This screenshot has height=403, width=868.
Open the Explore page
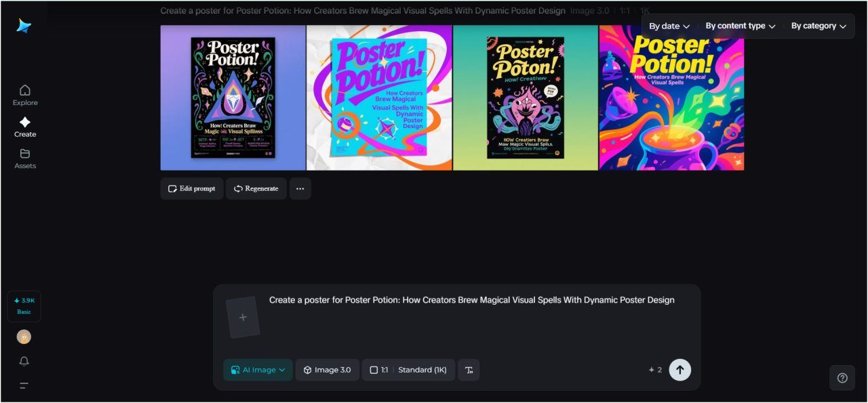coord(25,95)
